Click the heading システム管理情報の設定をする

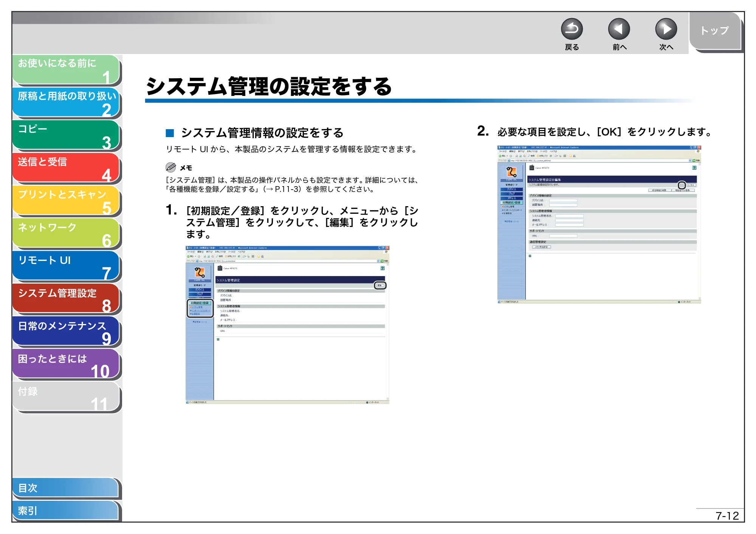[262, 133]
